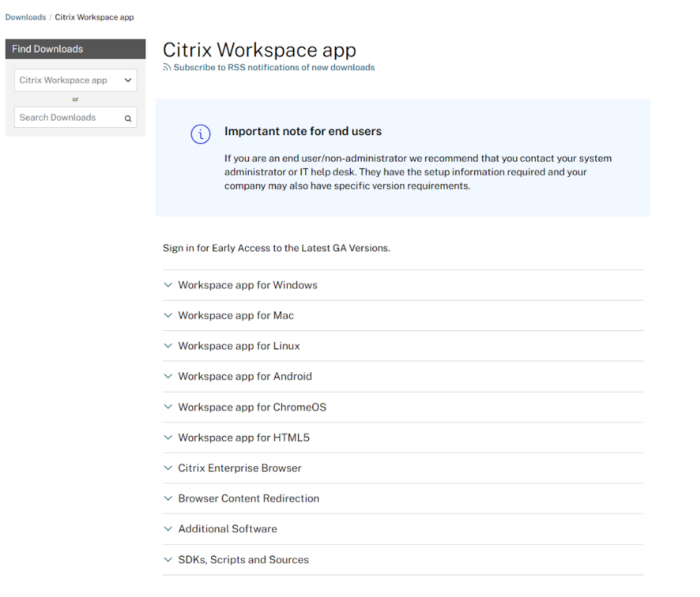This screenshot has height=597, width=700.
Task: Open the Citrix Workspace app dropdown
Action: (75, 80)
